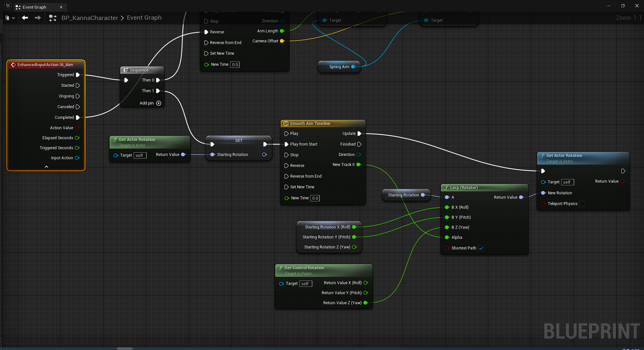Click the New Track 0 output pin
The image size is (644, 350).
click(359, 165)
